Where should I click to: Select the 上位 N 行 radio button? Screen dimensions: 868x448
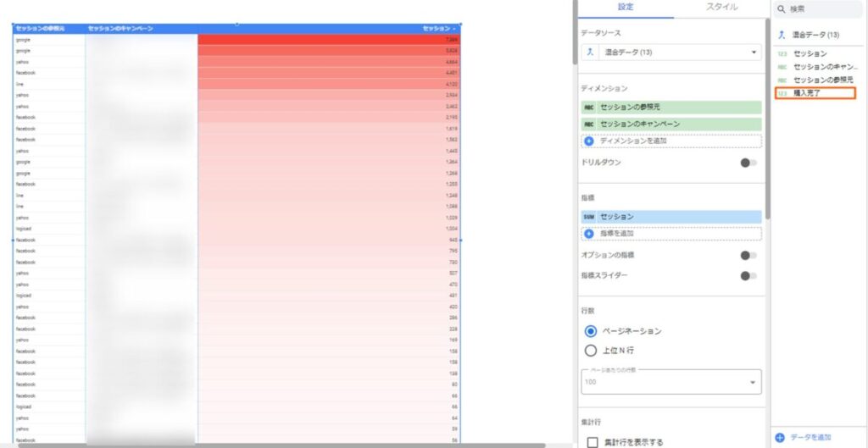click(591, 351)
